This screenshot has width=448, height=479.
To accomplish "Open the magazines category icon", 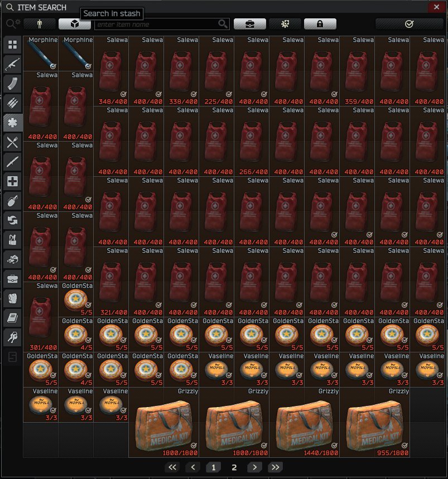I will [12, 84].
